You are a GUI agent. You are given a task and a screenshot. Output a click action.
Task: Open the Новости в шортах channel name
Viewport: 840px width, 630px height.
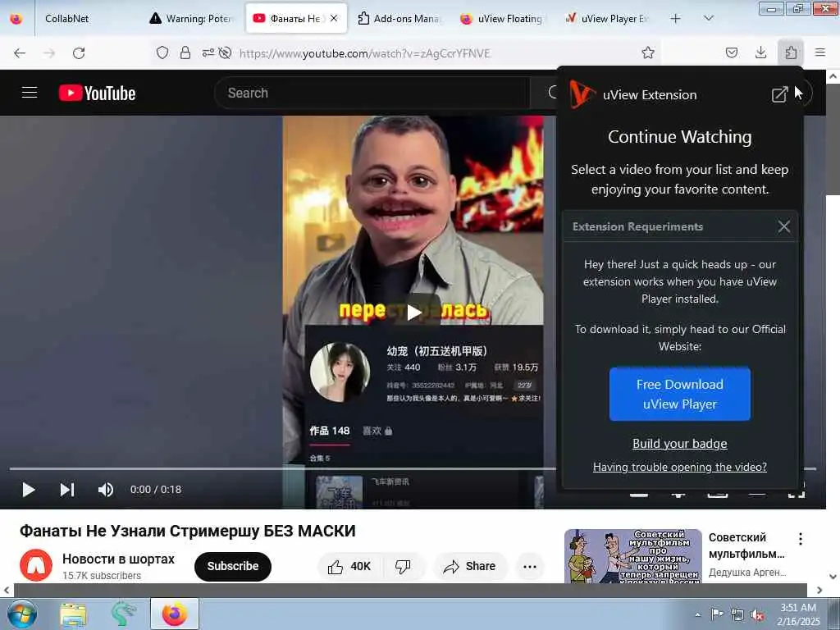click(118, 559)
